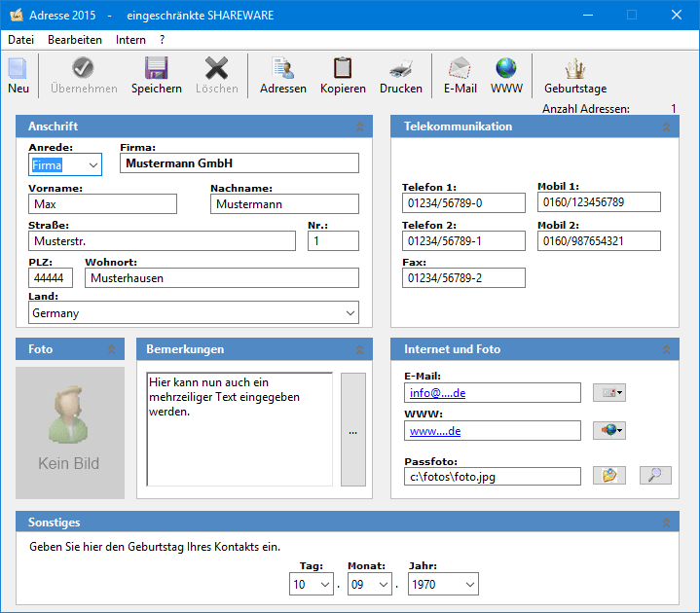Open the Tag dropdown
Viewport: 700px width, 613px height.
[325, 584]
